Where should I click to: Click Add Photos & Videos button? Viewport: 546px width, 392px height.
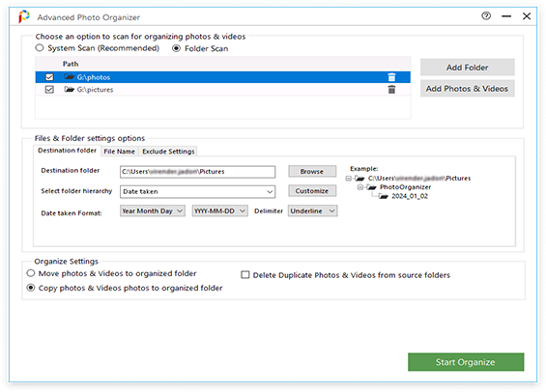(x=468, y=89)
